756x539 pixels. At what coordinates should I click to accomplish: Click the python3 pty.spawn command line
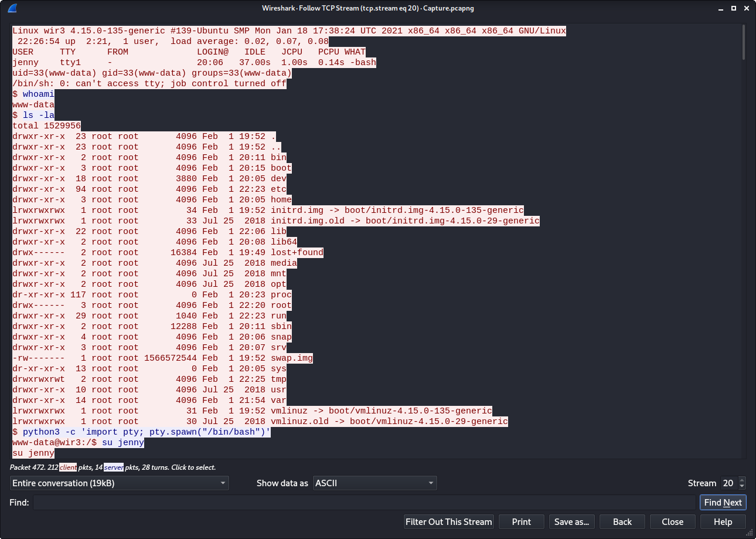pos(141,432)
